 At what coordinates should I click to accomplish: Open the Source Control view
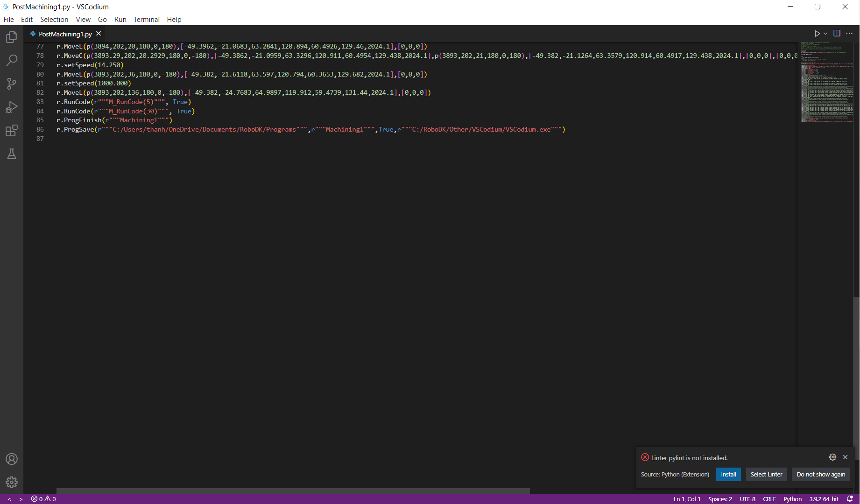click(x=12, y=84)
